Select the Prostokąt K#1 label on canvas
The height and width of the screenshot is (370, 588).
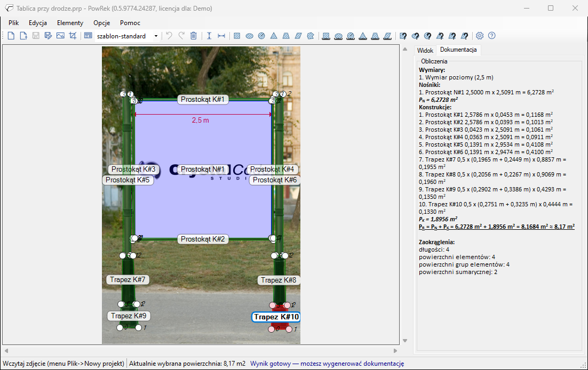click(203, 99)
